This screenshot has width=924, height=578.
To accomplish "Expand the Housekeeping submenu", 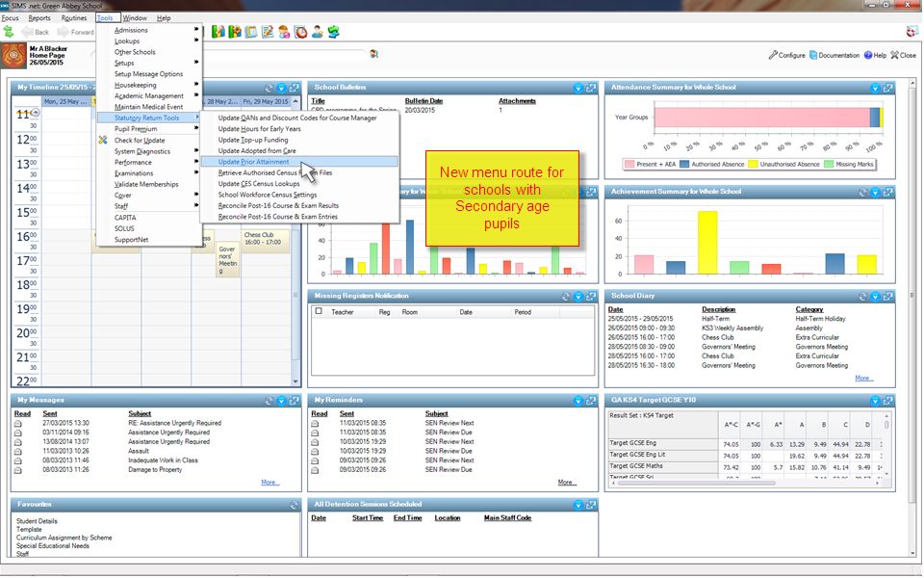I will [150, 85].
